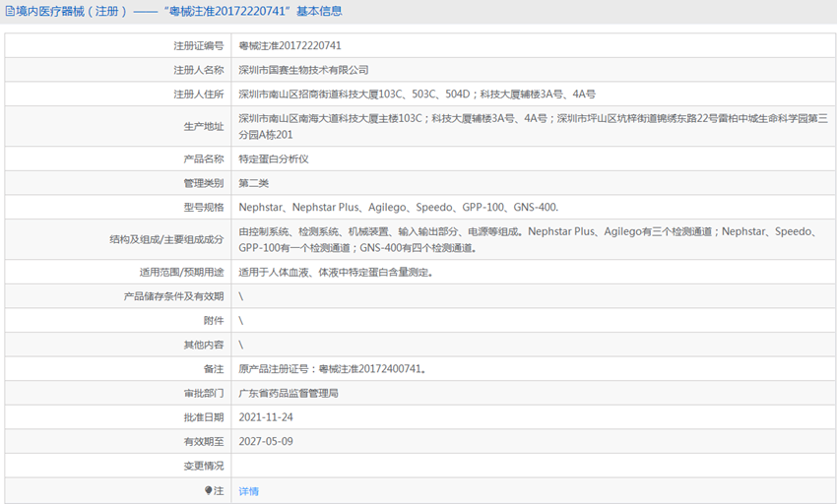
Task: Click the 管理类别 label
Action: click(204, 184)
